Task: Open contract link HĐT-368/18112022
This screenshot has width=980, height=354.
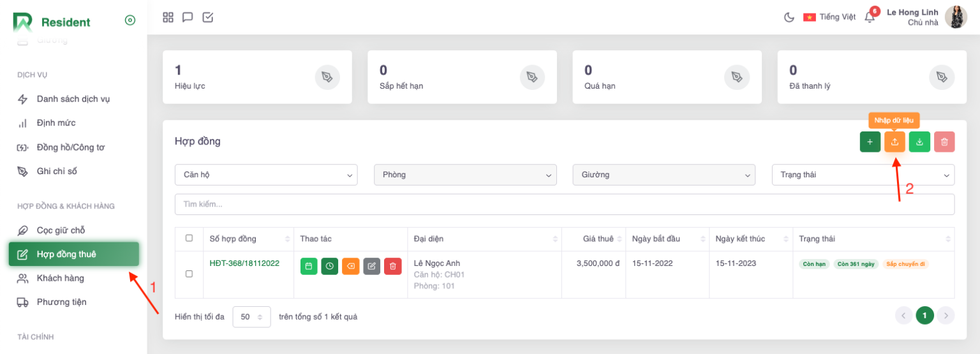Action: (x=244, y=263)
